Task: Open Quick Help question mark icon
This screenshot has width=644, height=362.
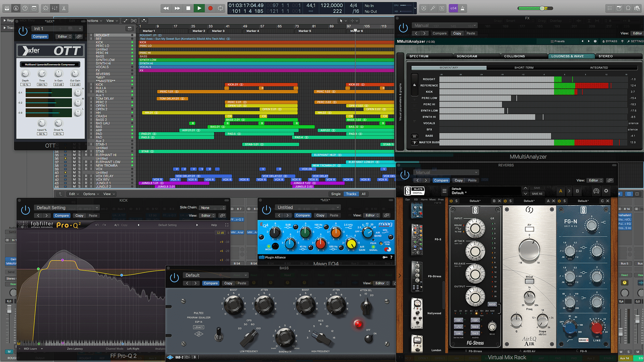Action: [25, 8]
